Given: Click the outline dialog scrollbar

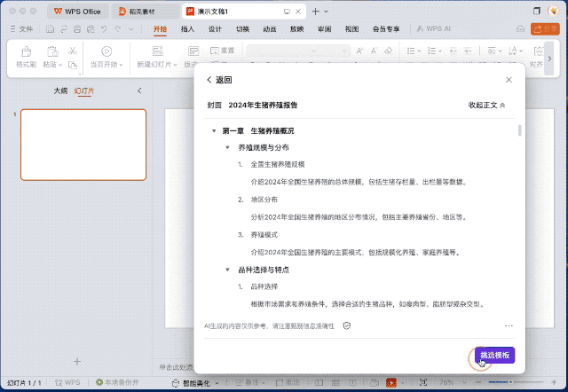Looking at the screenshot, I should [520, 130].
